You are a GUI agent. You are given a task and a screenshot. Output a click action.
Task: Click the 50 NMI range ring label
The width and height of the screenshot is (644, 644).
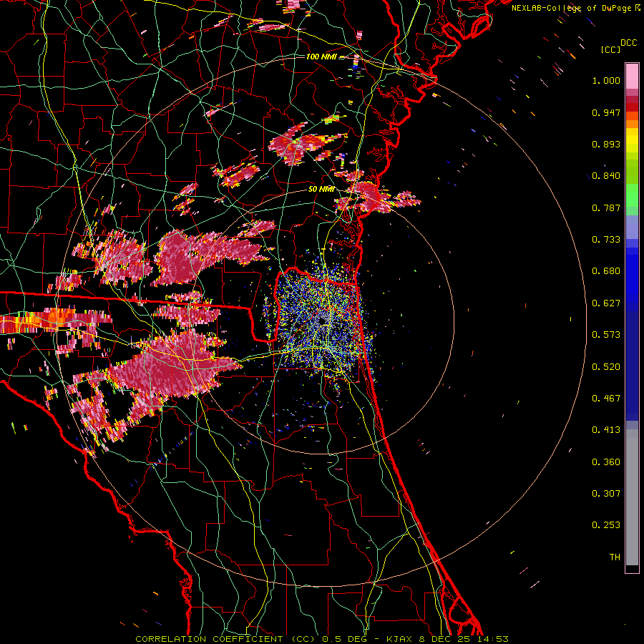coord(321,189)
